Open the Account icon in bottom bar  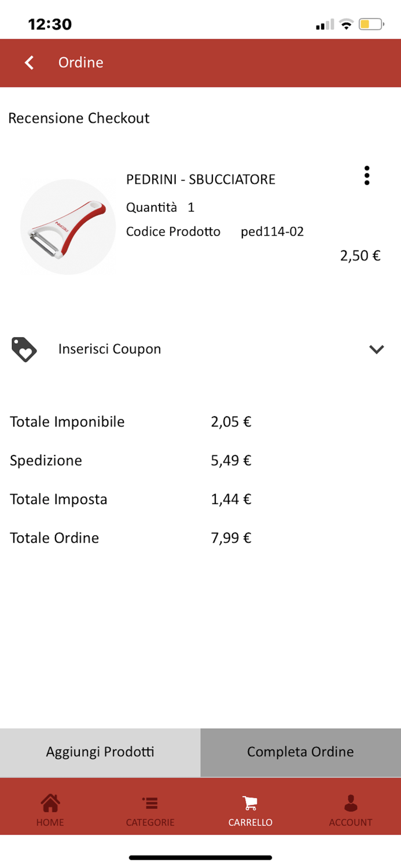[351, 803]
